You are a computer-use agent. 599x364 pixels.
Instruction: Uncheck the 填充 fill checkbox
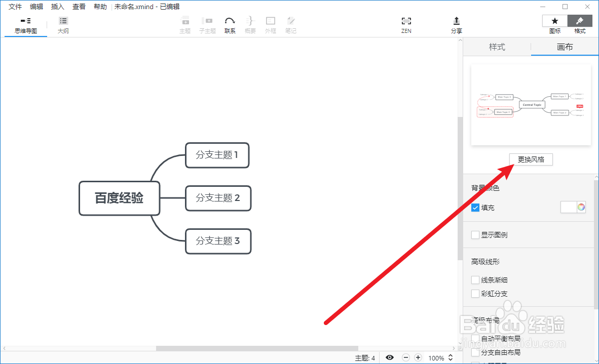(x=475, y=208)
